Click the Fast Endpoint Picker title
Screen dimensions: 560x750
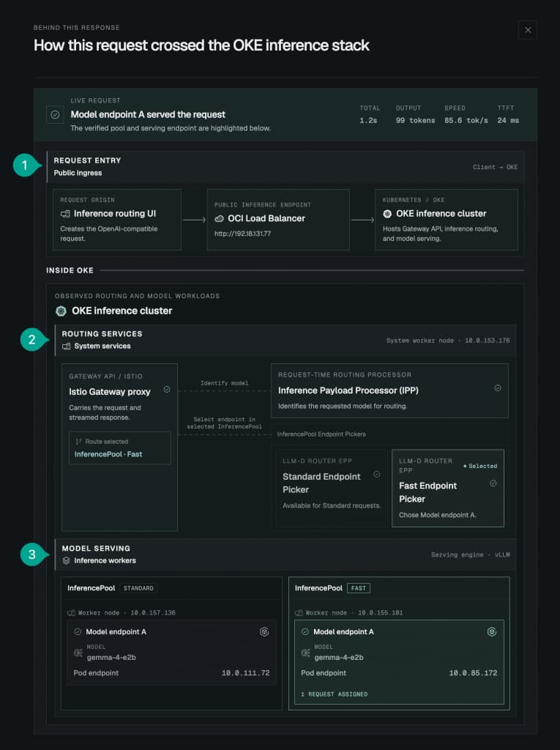428,492
